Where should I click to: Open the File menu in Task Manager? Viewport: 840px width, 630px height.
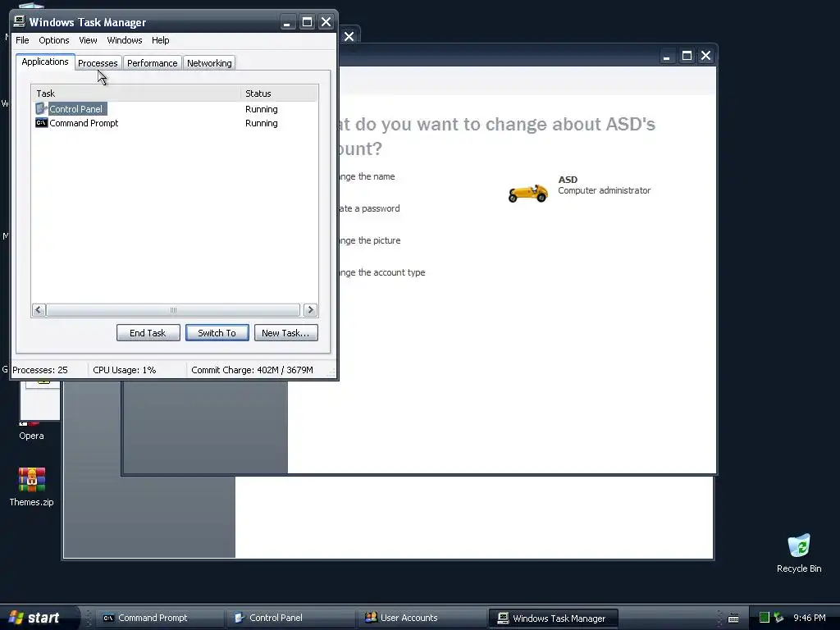point(22,40)
